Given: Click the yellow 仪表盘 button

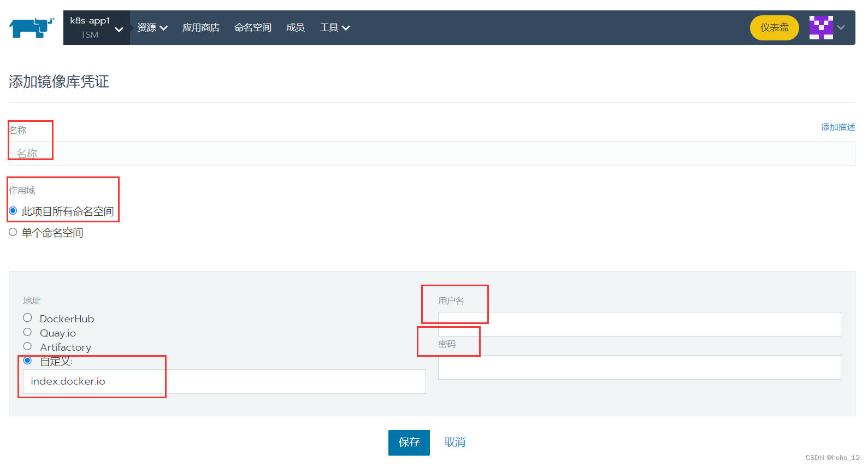Looking at the screenshot, I should click(775, 27).
